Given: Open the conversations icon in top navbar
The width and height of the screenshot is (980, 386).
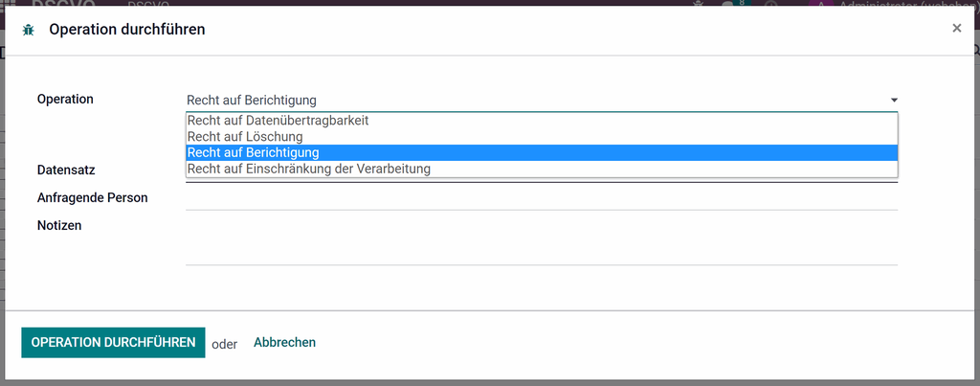Looking at the screenshot, I should pos(728,4).
